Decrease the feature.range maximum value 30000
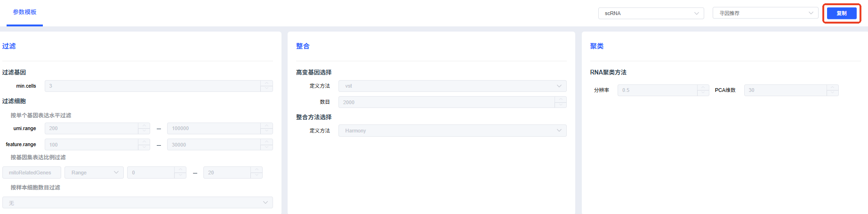Screen dimensions: 868x214 (x=266, y=148)
